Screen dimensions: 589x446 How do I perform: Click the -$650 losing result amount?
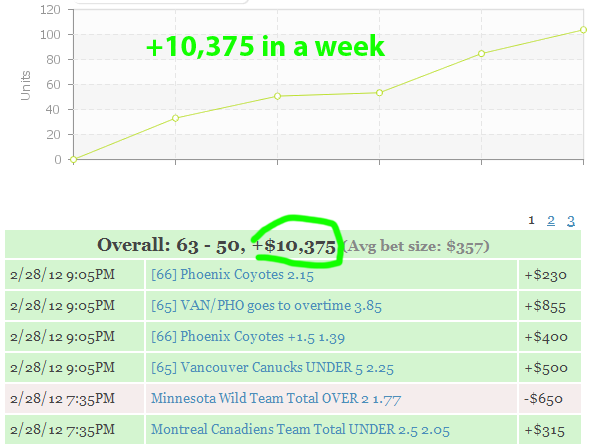[543, 399]
